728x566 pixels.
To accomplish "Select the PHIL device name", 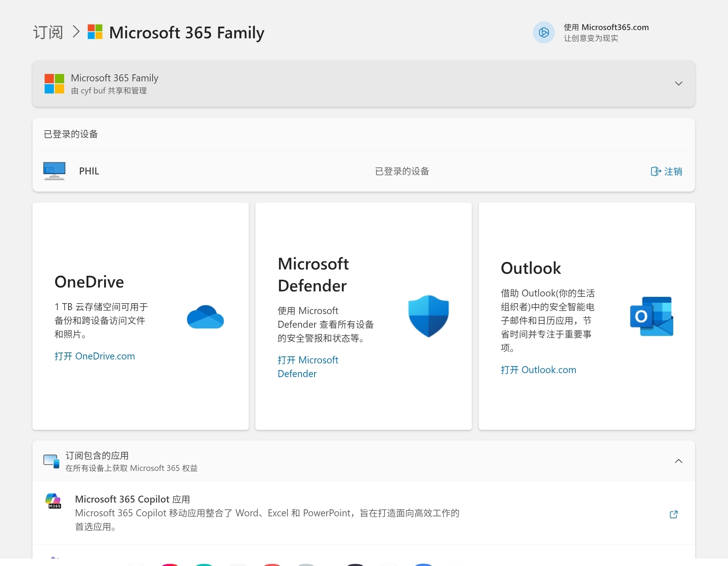I will [x=89, y=171].
